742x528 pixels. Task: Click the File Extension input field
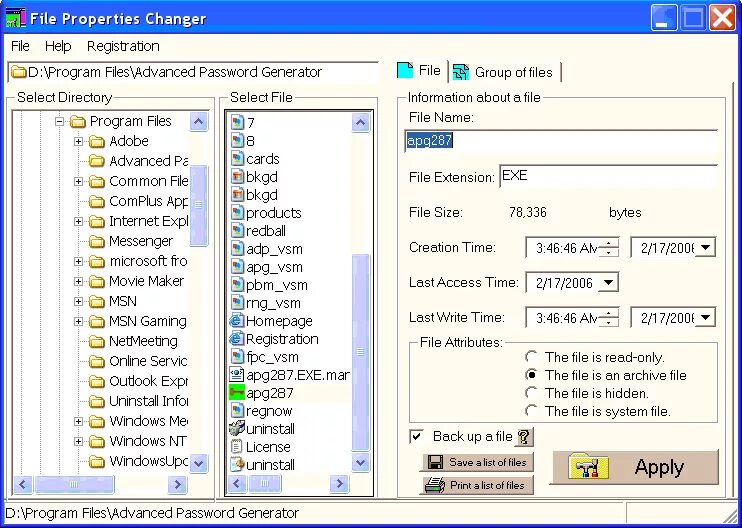609,176
